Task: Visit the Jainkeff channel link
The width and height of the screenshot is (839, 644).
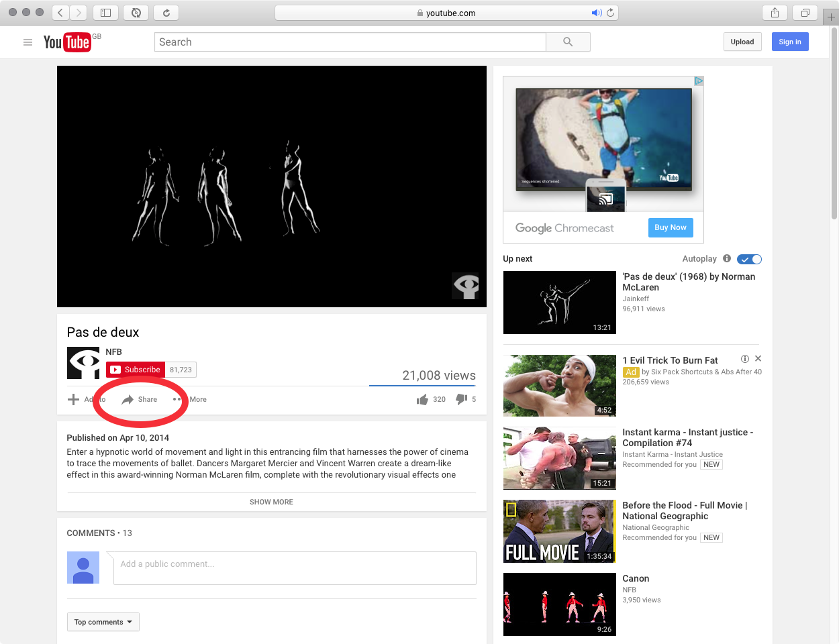Action: [636, 299]
